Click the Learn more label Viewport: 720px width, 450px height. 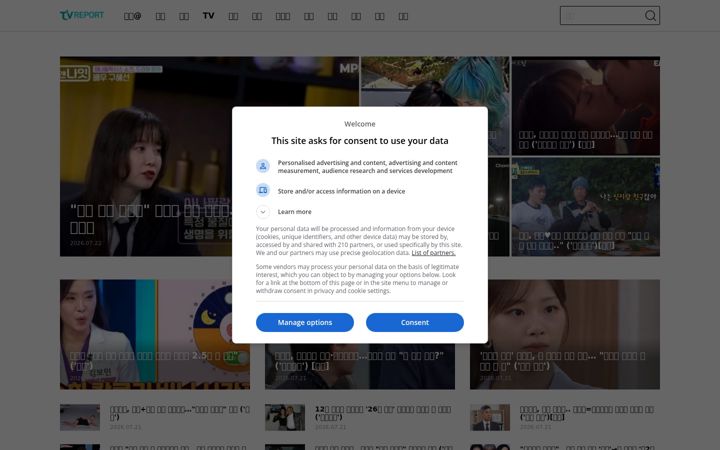tap(294, 212)
